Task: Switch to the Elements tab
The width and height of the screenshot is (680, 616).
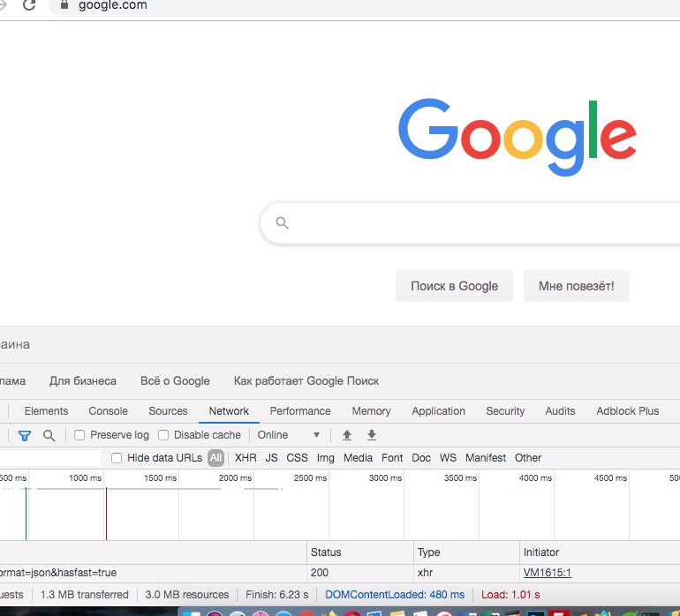Action: point(46,411)
